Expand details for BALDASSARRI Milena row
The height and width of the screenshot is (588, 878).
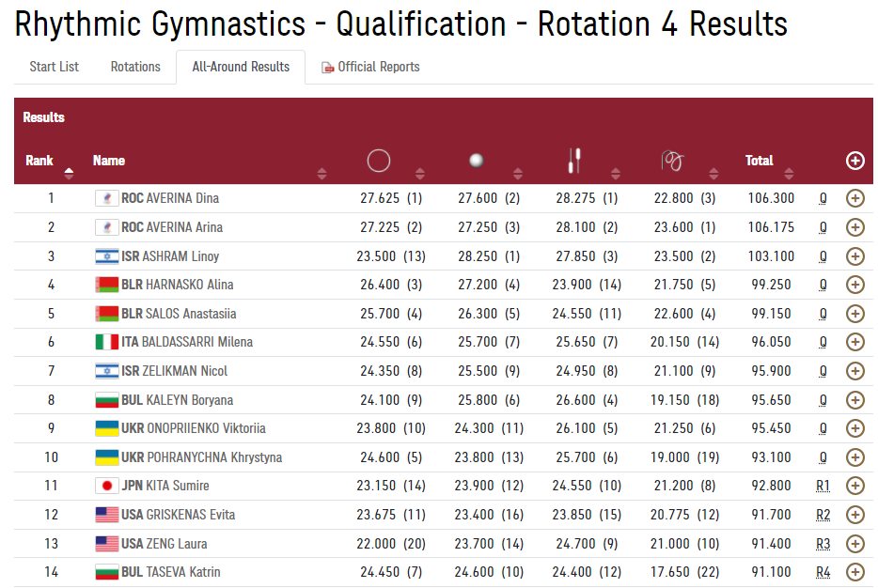[x=854, y=342]
